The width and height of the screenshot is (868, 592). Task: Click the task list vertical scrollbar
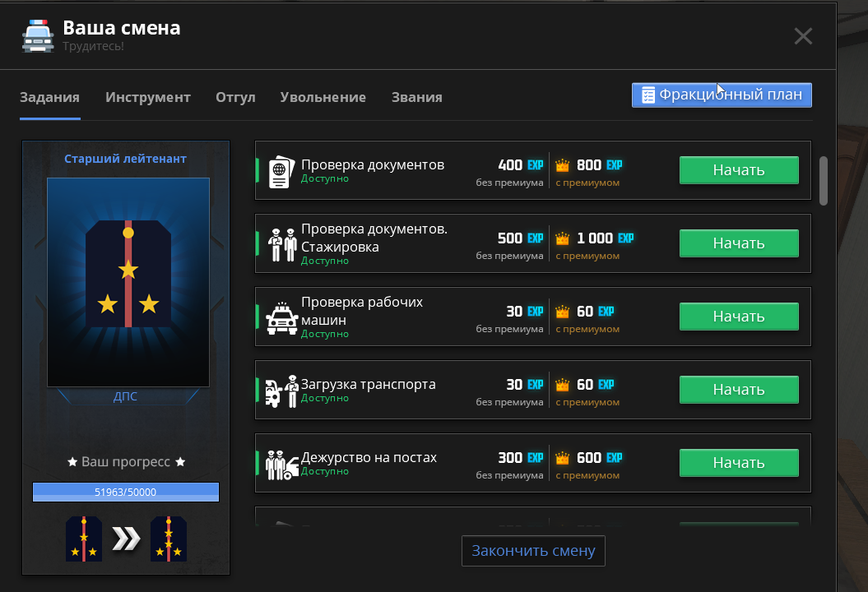[x=824, y=179]
